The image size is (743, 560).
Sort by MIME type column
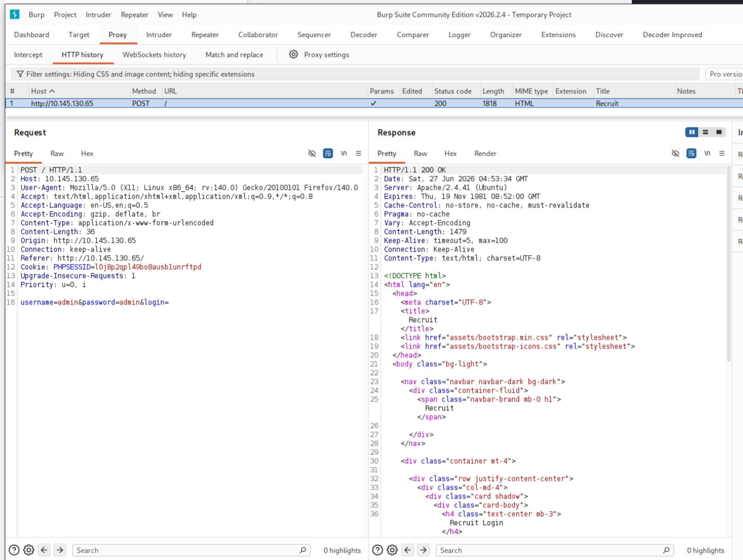[531, 91]
